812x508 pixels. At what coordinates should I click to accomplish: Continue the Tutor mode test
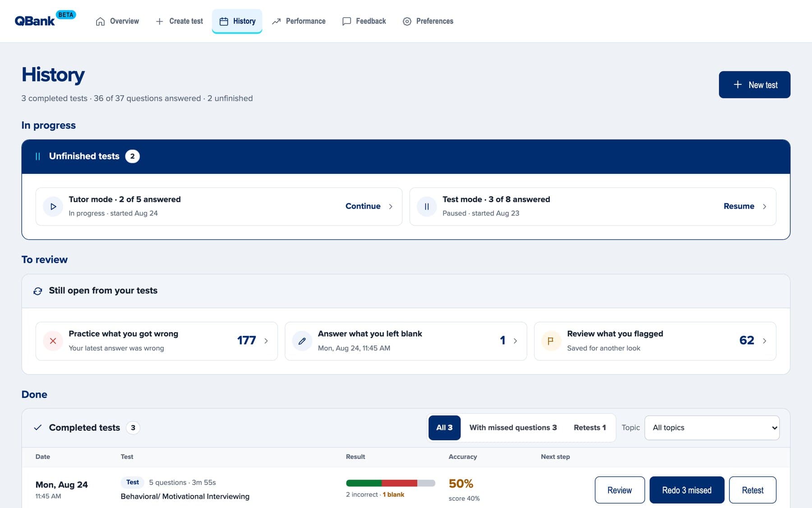tap(363, 206)
